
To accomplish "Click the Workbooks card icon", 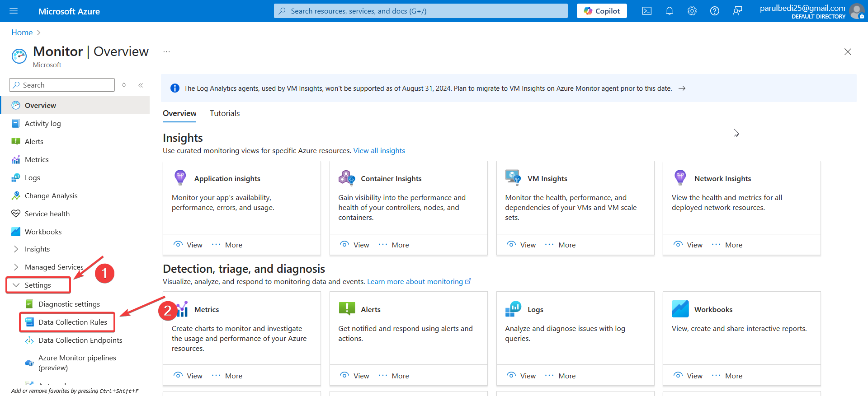I will [x=680, y=309].
